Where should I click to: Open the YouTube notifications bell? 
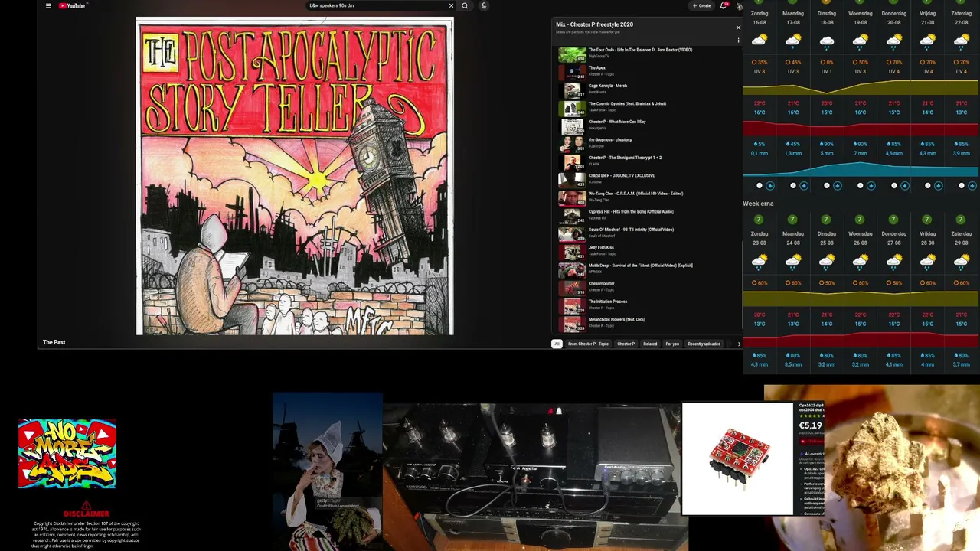724,5
